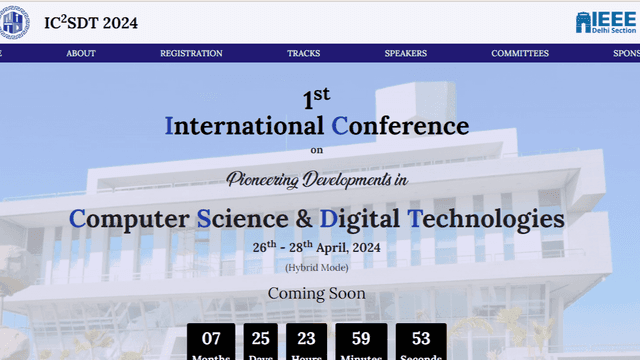Click the "1st" ordinal heading
The height and width of the screenshot is (360, 640).
point(316,98)
